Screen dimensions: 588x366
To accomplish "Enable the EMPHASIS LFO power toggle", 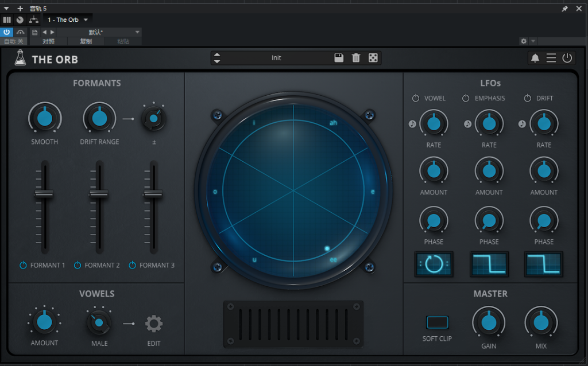I will (465, 98).
